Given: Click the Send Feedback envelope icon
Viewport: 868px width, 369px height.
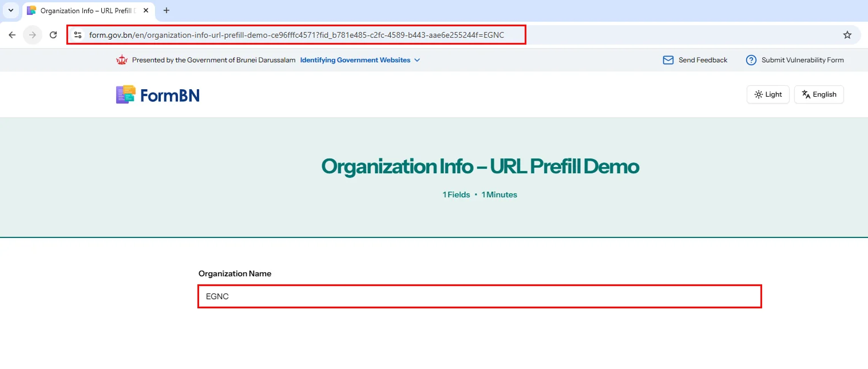Looking at the screenshot, I should [668, 60].
